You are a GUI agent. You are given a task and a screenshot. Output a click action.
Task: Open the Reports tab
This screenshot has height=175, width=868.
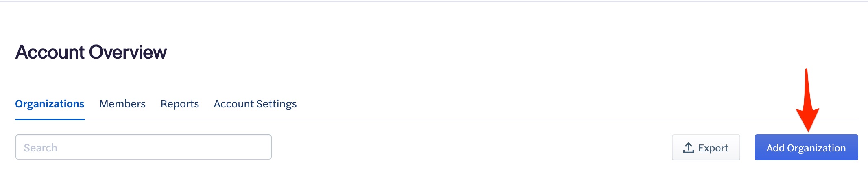point(180,104)
